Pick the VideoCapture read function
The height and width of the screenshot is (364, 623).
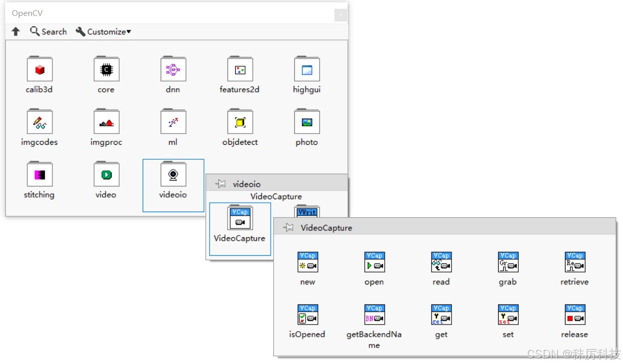(x=441, y=262)
